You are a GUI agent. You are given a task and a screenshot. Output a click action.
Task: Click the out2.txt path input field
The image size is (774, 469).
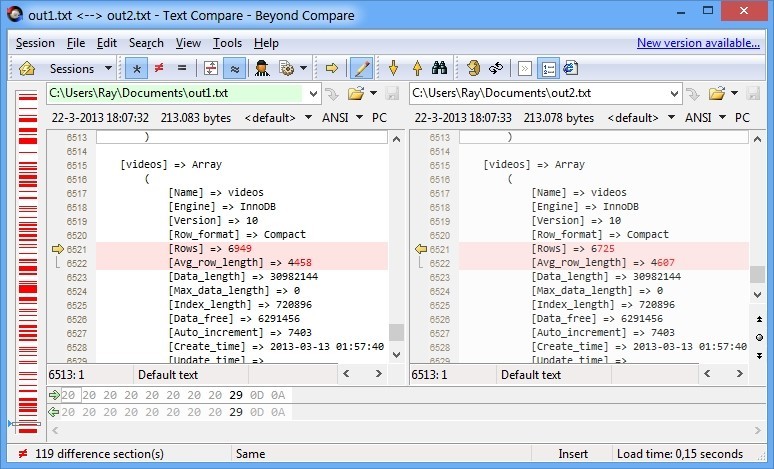(538, 93)
